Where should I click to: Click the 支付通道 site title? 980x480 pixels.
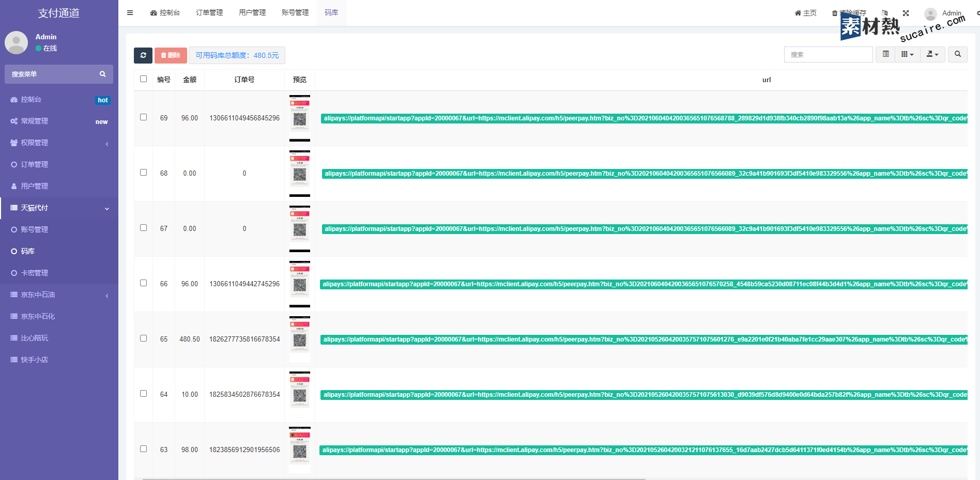(59, 13)
